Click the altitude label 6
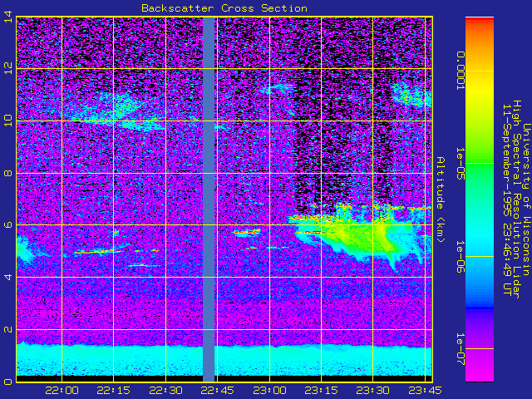The width and height of the screenshot is (532, 399). pyautogui.click(x=8, y=225)
